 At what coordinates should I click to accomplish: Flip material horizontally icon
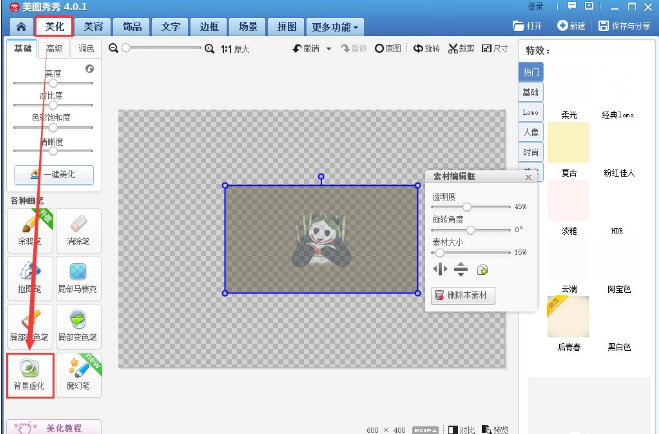440,269
